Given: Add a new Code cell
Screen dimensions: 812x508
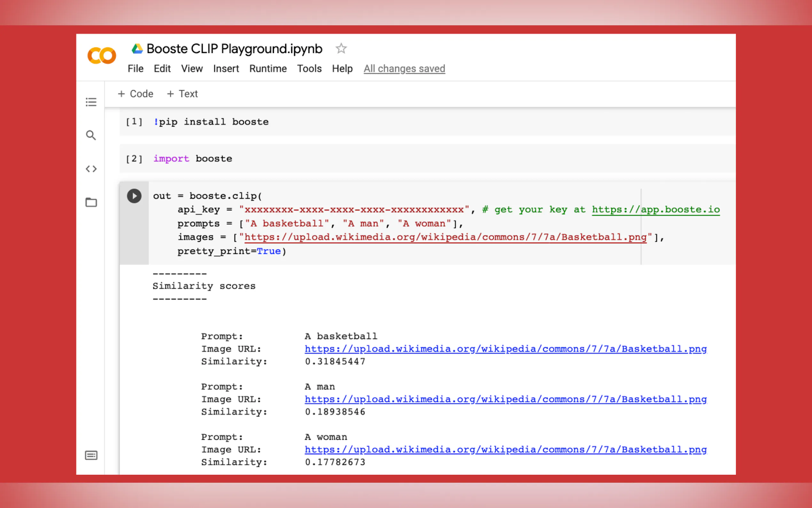Looking at the screenshot, I should pyautogui.click(x=135, y=94).
